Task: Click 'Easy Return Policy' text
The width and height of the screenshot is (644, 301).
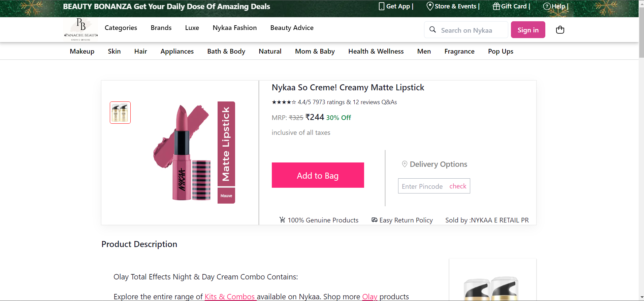Action: coord(406,220)
